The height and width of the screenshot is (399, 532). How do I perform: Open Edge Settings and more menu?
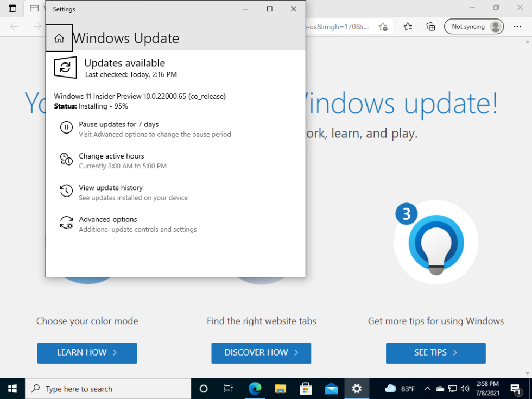517,27
